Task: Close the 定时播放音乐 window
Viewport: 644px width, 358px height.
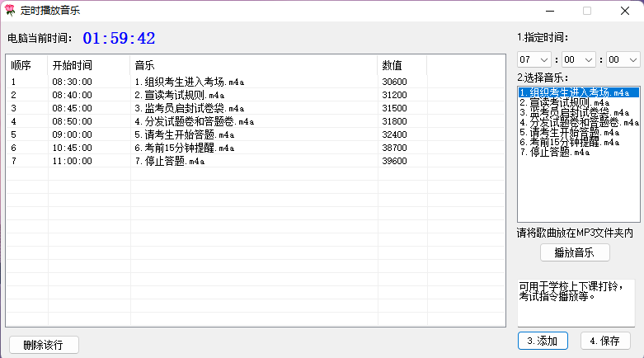Action: tap(625, 11)
